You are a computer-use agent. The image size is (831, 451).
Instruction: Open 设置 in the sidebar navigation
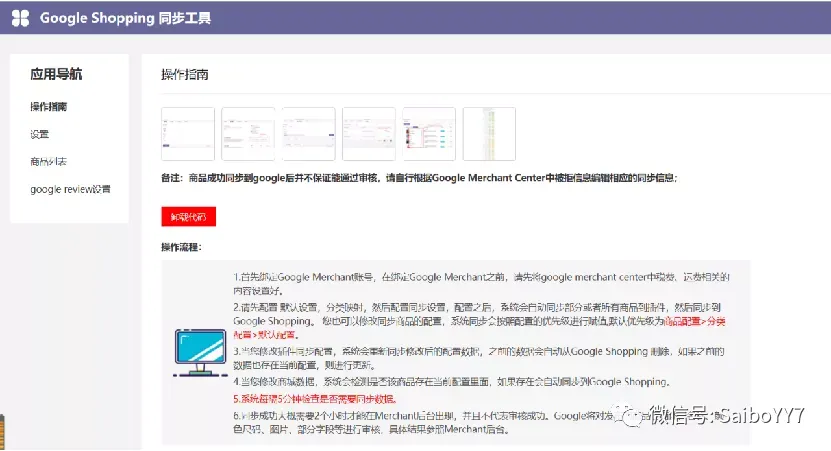tap(39, 134)
